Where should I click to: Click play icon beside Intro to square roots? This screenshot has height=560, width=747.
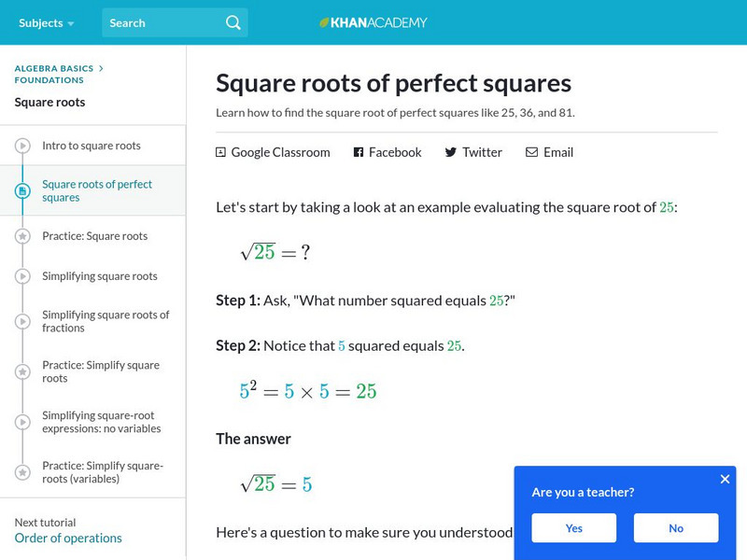(22, 146)
